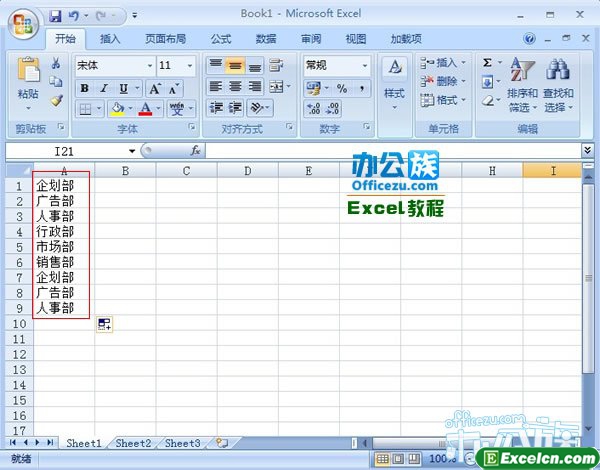This screenshot has height=470, width=600.
Task: Pick the red font color button
Action: 145,109
